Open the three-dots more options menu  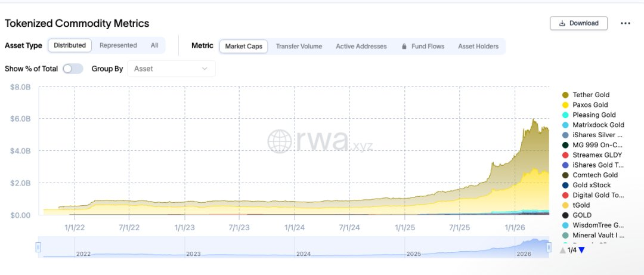coord(625,23)
